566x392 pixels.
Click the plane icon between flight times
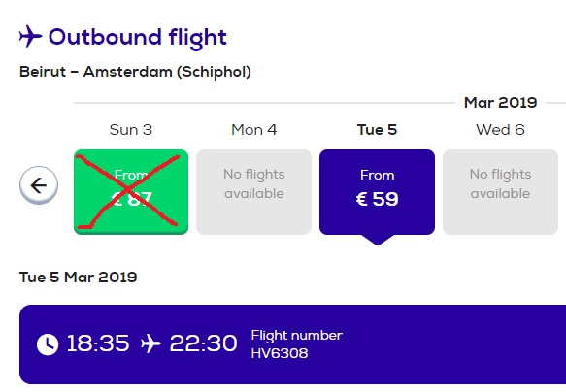tap(150, 343)
